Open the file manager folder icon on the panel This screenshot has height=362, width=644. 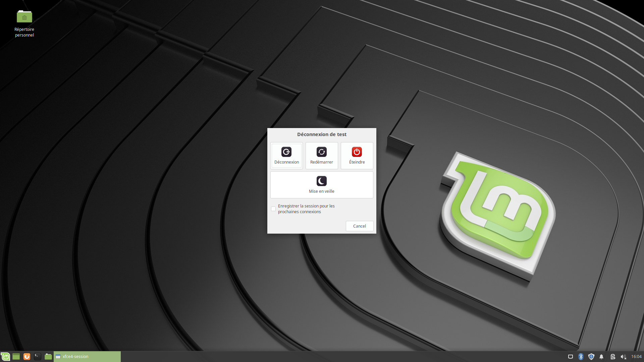[48, 357]
